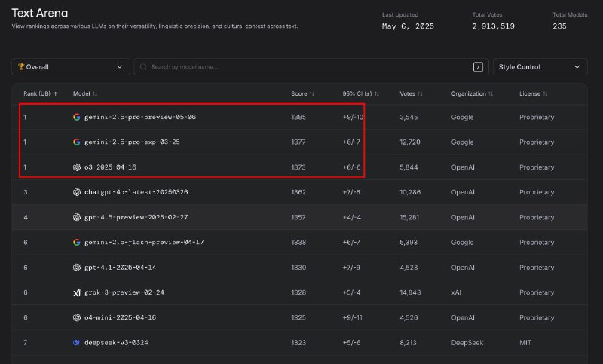Click the slash shortcut icon in search bar
The height and width of the screenshot is (364, 603).
click(478, 67)
